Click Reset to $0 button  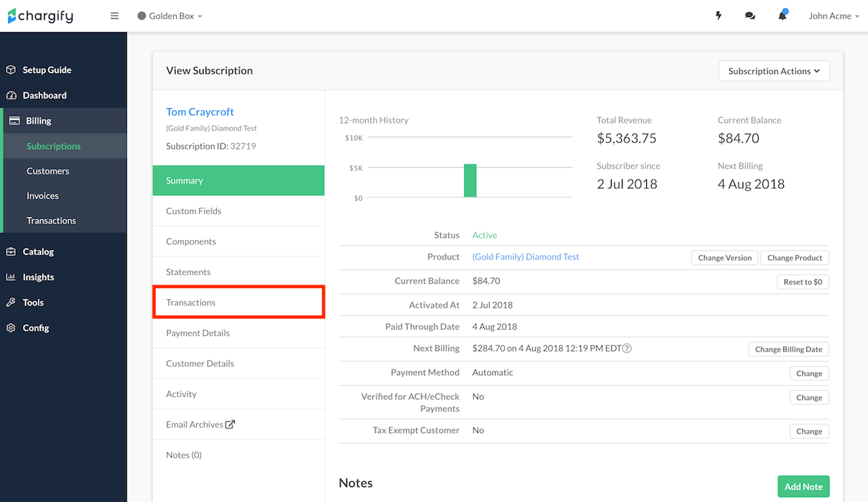point(803,282)
